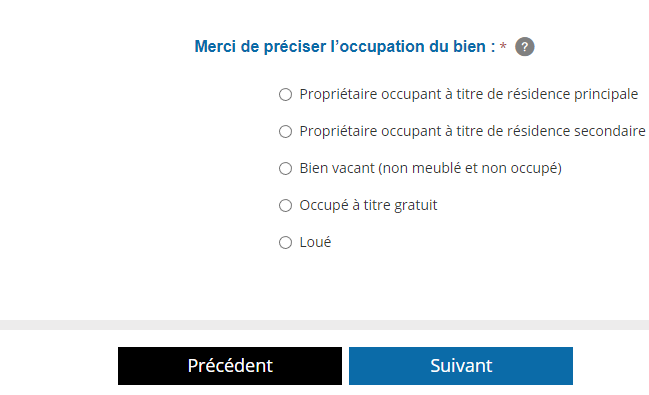This screenshot has height=395, width=649.
Task: Click the 'Occupé à titre gratuit' label text
Action: 368,205
